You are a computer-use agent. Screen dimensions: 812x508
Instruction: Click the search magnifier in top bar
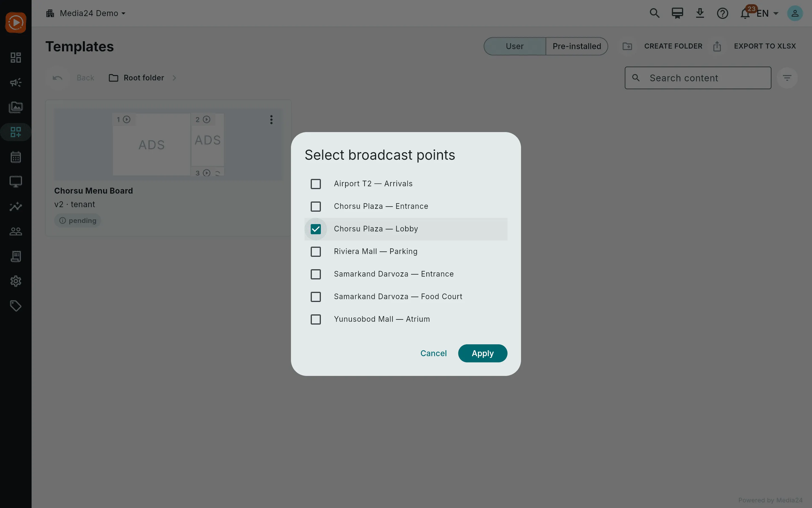[655, 13]
